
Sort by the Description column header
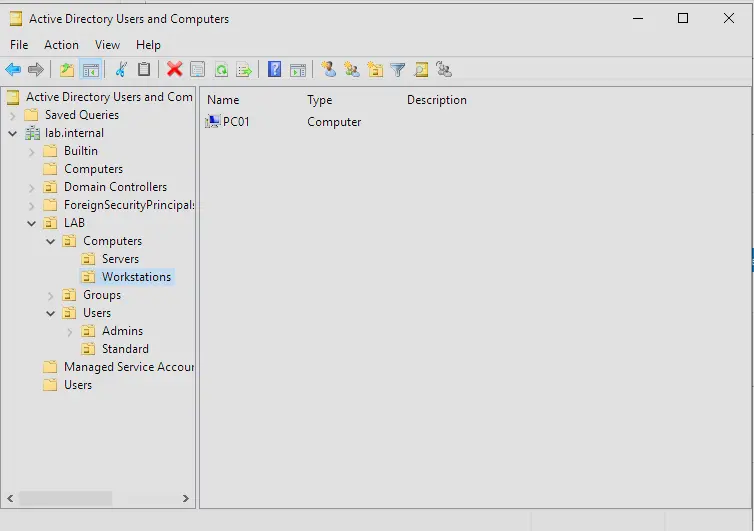[x=437, y=100]
